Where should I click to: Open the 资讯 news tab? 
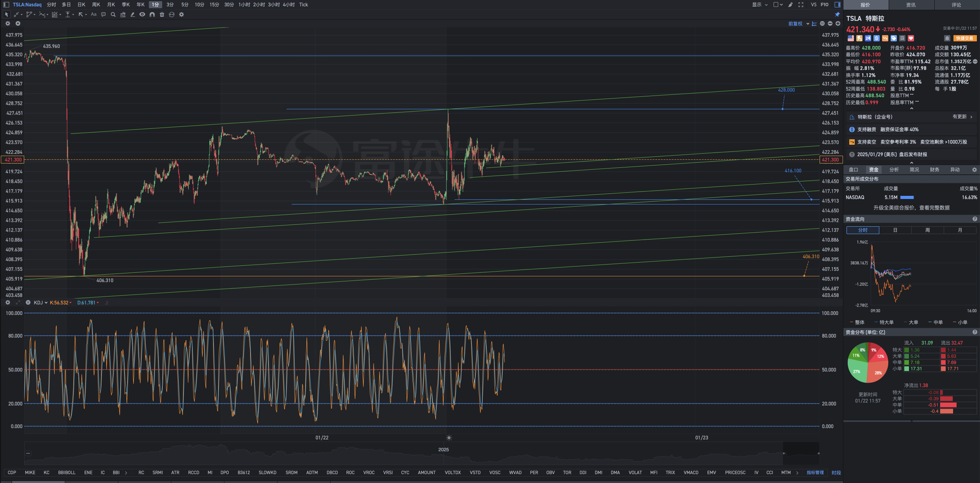911,5
